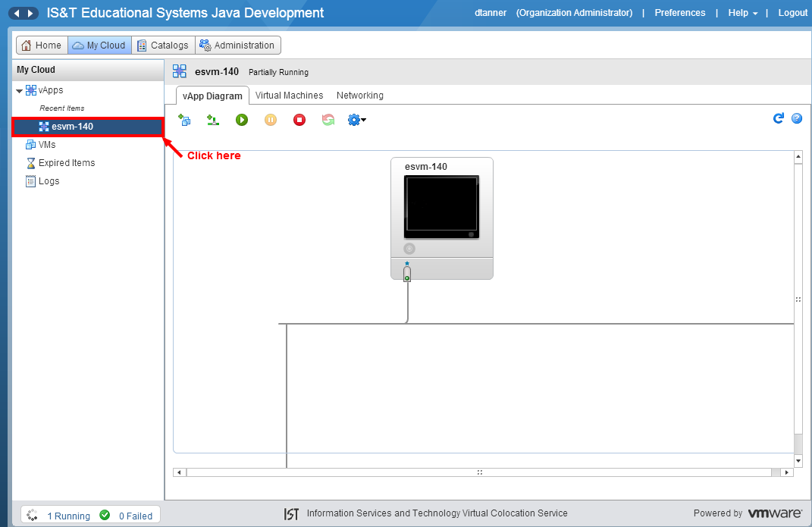Open the gear actions dropdown
The image size is (812, 527).
click(x=356, y=120)
